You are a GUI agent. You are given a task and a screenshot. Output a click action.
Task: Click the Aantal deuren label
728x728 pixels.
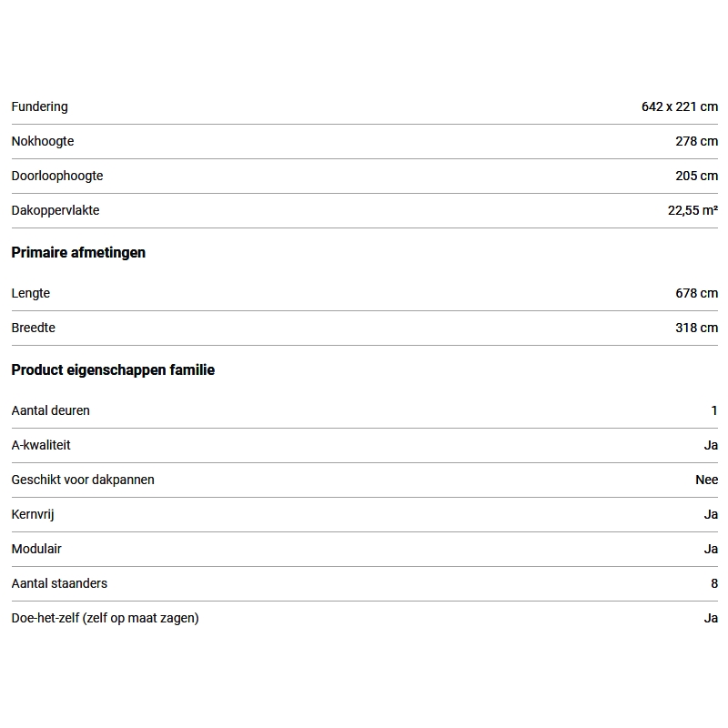(x=51, y=410)
